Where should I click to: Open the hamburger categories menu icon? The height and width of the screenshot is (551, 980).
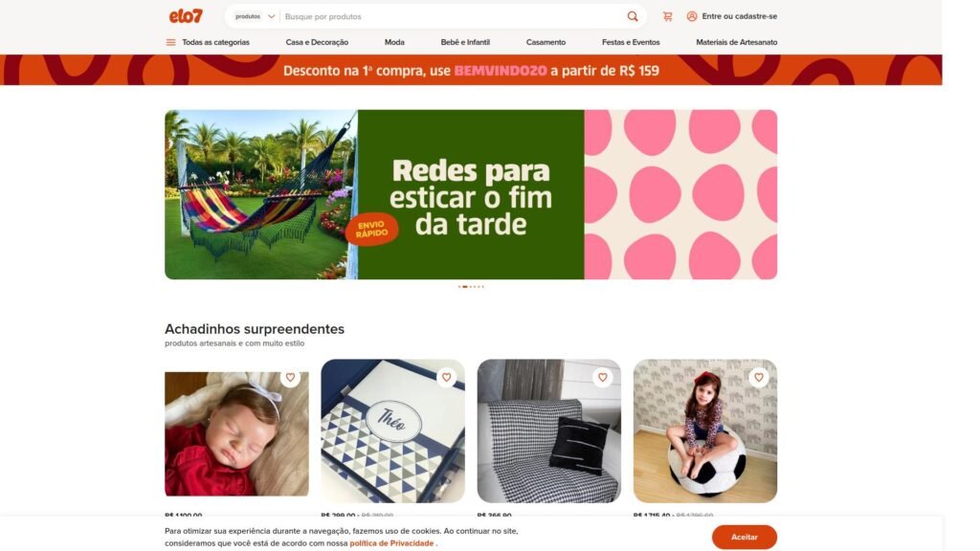tap(170, 42)
